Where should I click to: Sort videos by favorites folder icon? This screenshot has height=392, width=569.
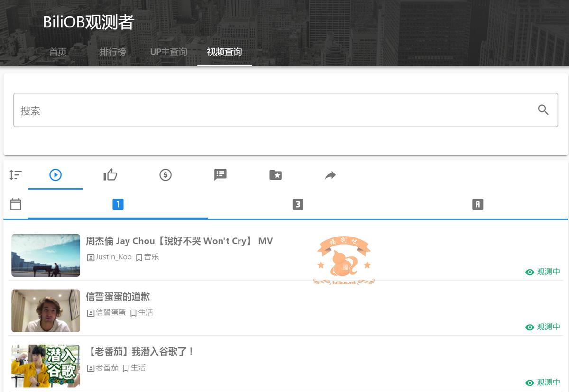click(275, 175)
